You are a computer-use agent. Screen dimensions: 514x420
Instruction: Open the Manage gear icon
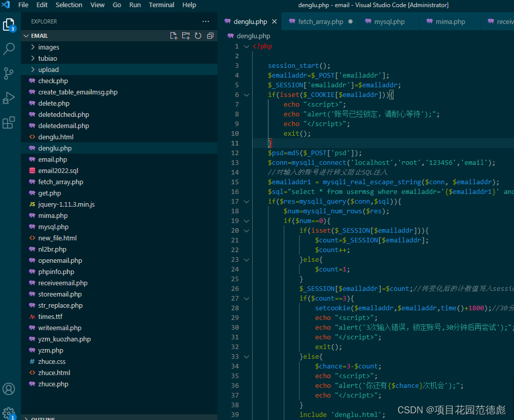(x=9, y=413)
